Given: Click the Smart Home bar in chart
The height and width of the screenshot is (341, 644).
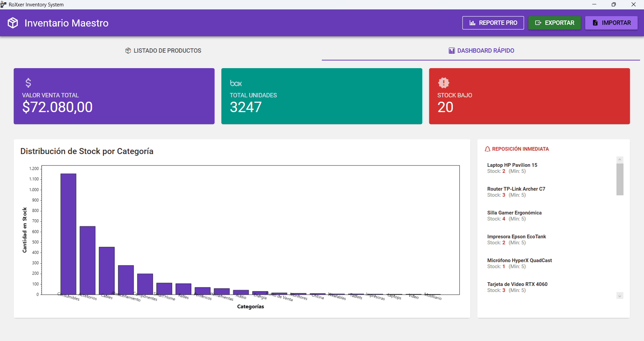Looking at the screenshot, I should point(164,289).
